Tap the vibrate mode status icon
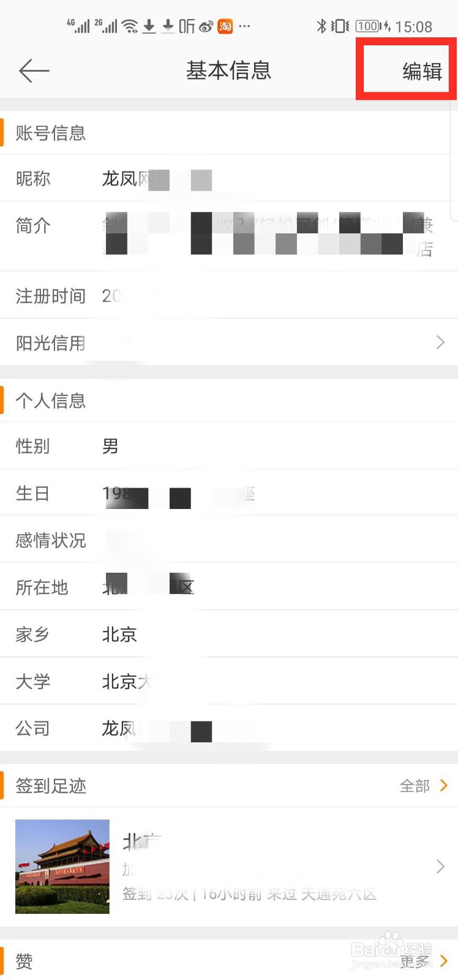This screenshot has width=458, height=980. pos(340,26)
